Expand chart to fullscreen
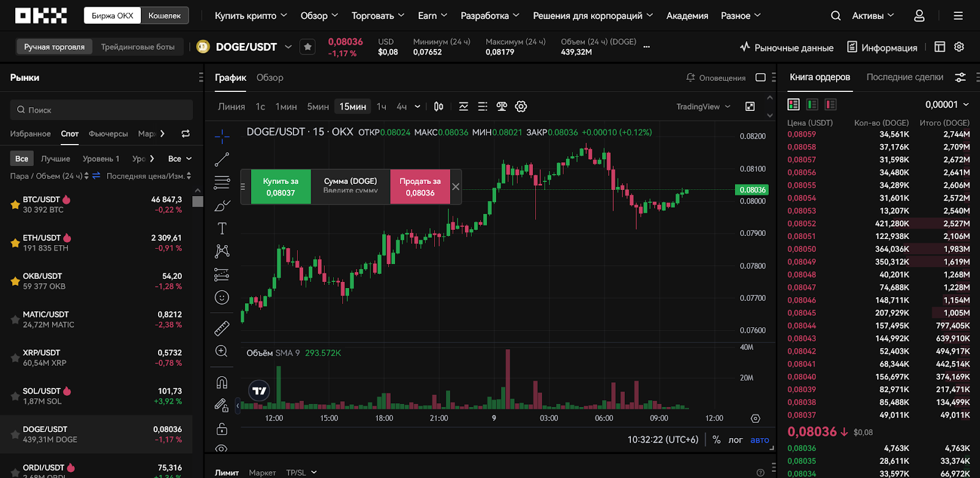Screen dimensions: 980x478 point(750,107)
